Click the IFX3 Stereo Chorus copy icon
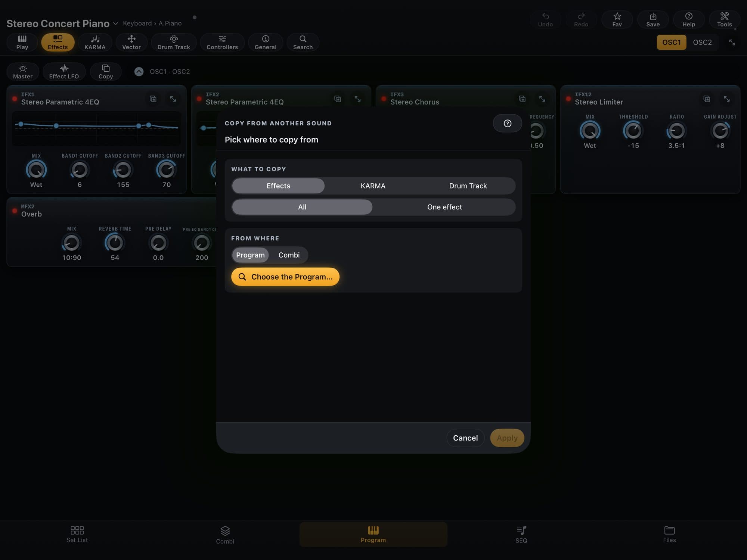 point(522,99)
